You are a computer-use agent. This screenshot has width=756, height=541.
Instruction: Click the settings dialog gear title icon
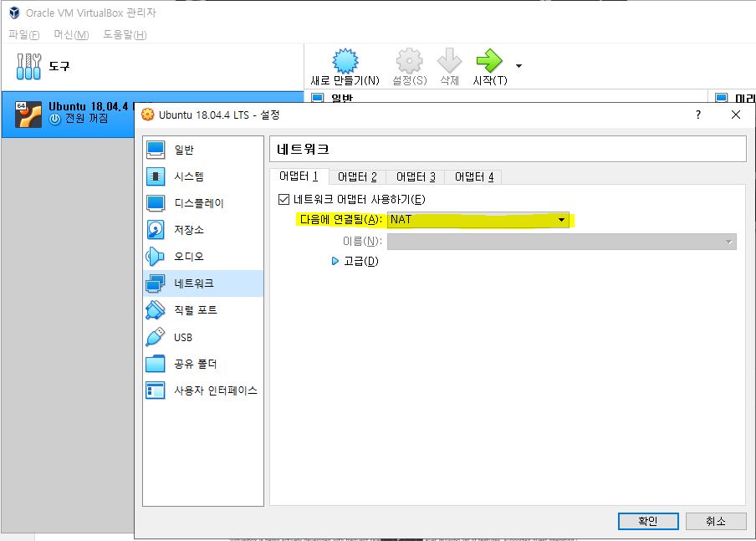pyautogui.click(x=147, y=115)
